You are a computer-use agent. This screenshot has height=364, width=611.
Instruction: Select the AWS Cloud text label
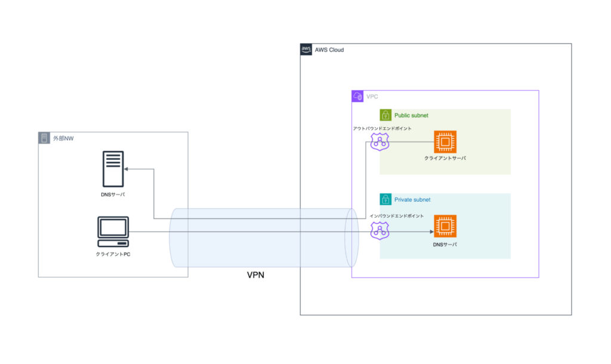click(329, 50)
